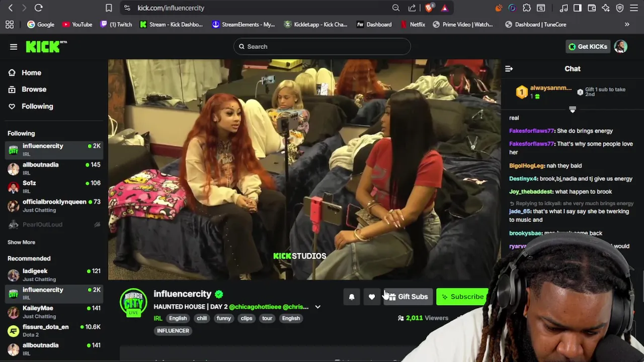644x362 pixels.
Task: Go to Home in sidebar
Action: tap(31, 73)
